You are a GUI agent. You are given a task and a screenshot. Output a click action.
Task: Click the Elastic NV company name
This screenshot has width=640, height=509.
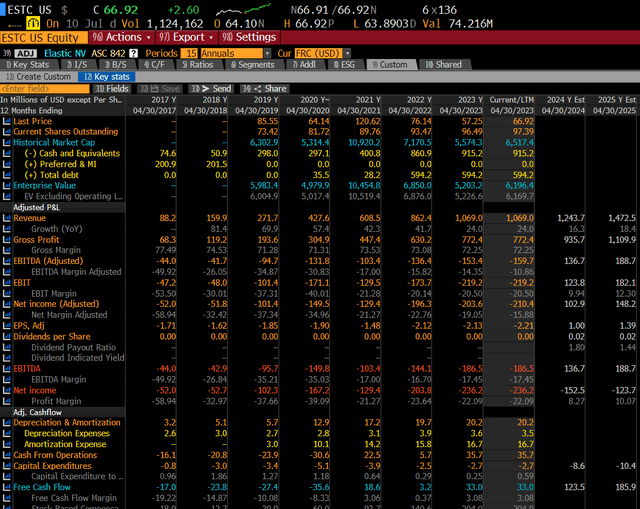tap(65, 53)
